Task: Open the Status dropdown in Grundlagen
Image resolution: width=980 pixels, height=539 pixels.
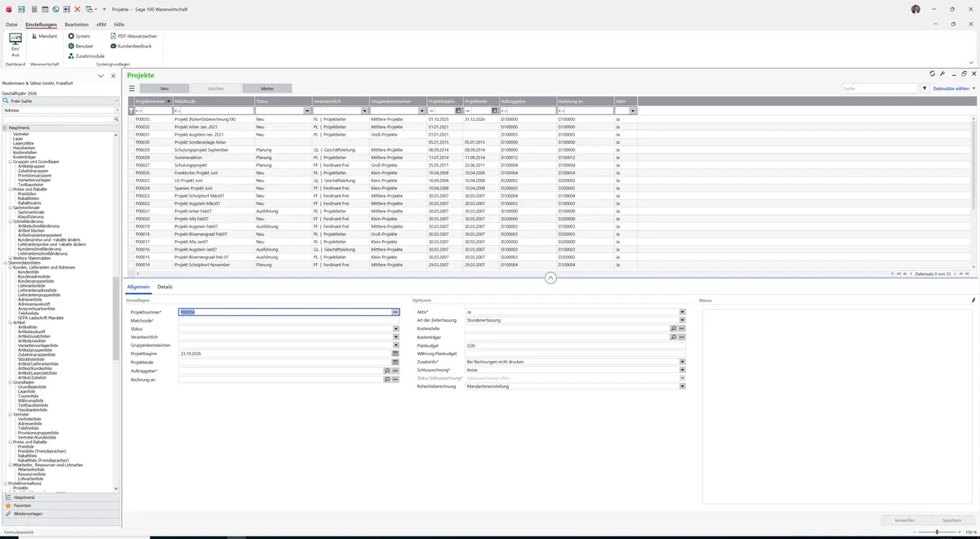Action: tap(395, 328)
